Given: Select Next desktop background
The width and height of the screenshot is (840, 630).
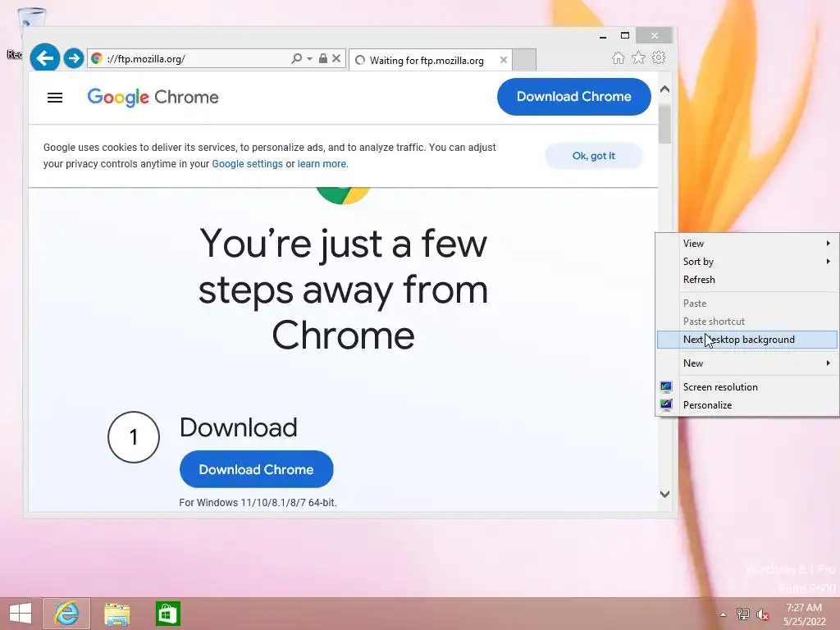Looking at the screenshot, I should (747, 340).
